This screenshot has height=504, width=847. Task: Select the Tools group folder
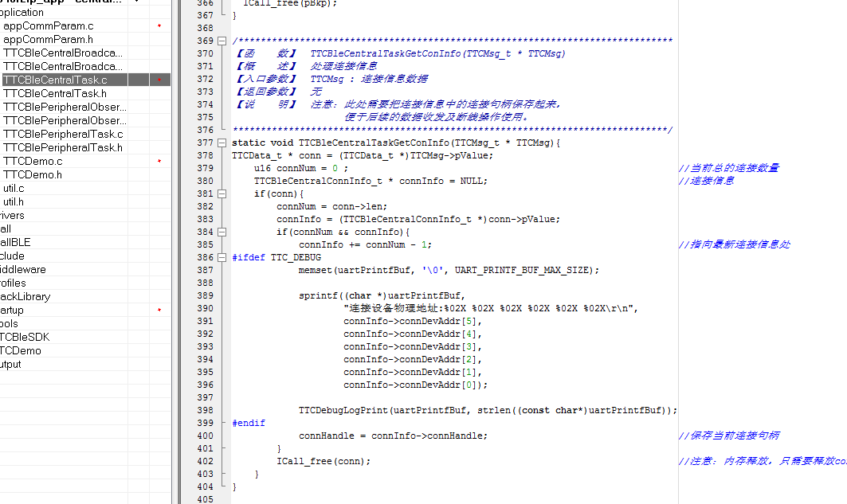(10, 324)
